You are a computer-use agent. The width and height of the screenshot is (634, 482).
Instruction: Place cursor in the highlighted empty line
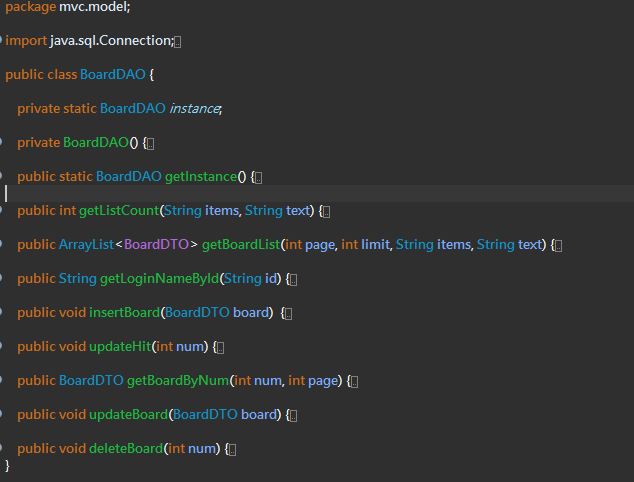click(x=317, y=194)
